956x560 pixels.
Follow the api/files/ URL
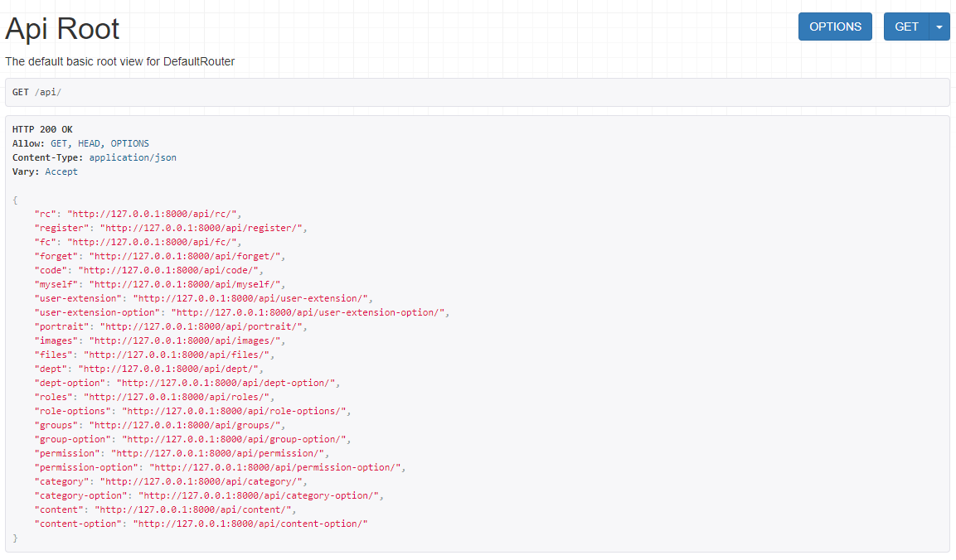(176, 355)
